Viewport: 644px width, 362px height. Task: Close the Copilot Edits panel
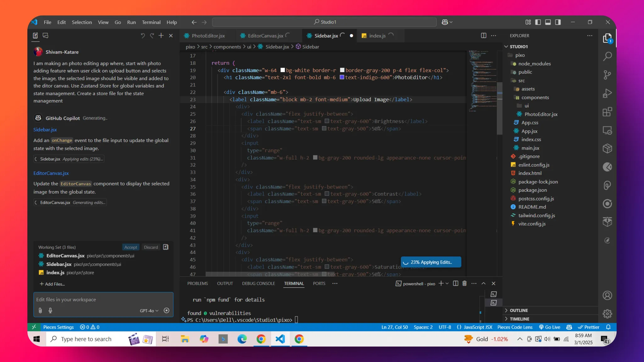click(x=171, y=36)
